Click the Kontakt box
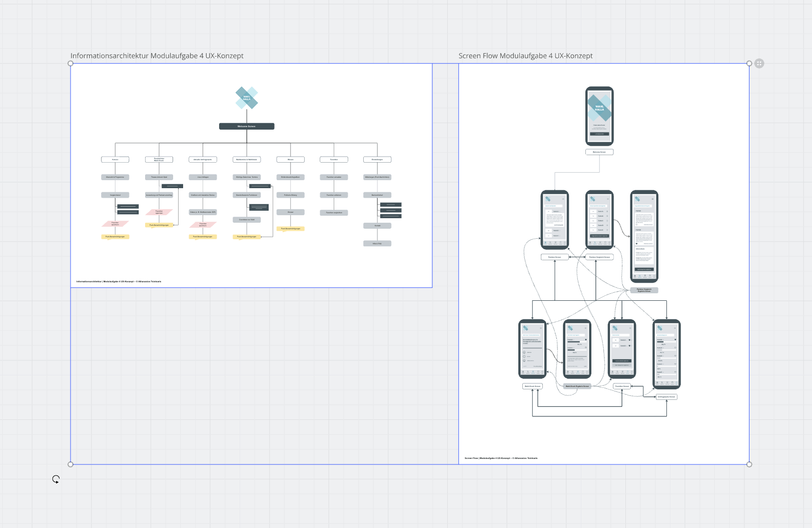This screenshot has height=528, width=812. pos(377,226)
